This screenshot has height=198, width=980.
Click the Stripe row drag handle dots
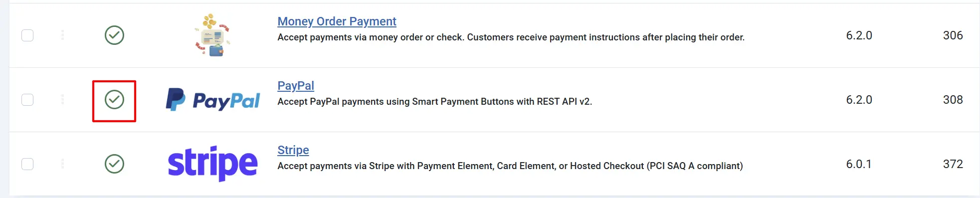click(62, 164)
